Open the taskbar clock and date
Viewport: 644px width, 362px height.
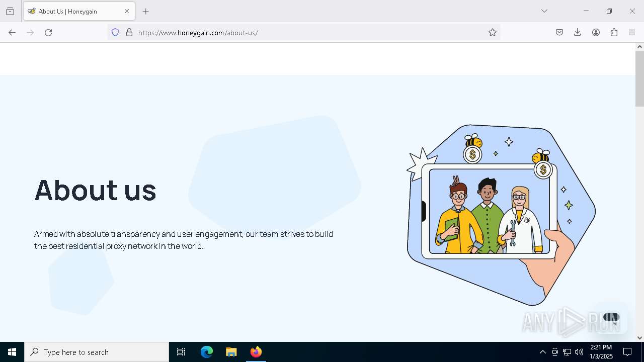click(601, 352)
